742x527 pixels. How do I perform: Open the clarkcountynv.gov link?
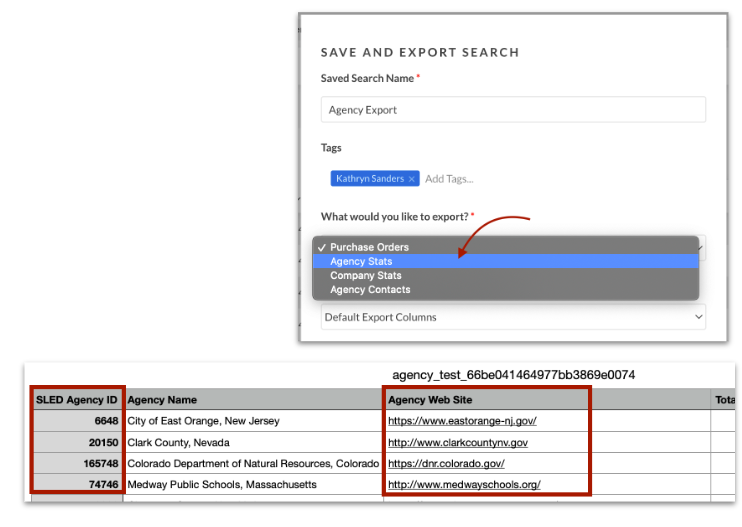[x=458, y=442]
